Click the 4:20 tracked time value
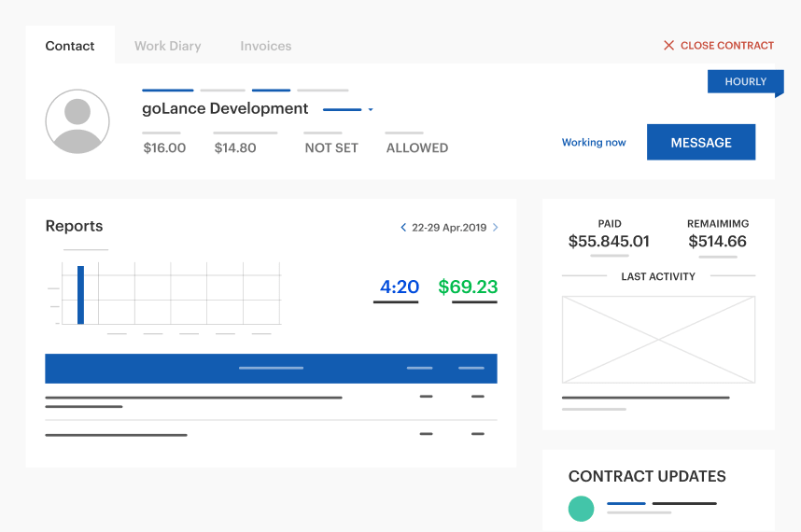The image size is (801, 532). 399,287
